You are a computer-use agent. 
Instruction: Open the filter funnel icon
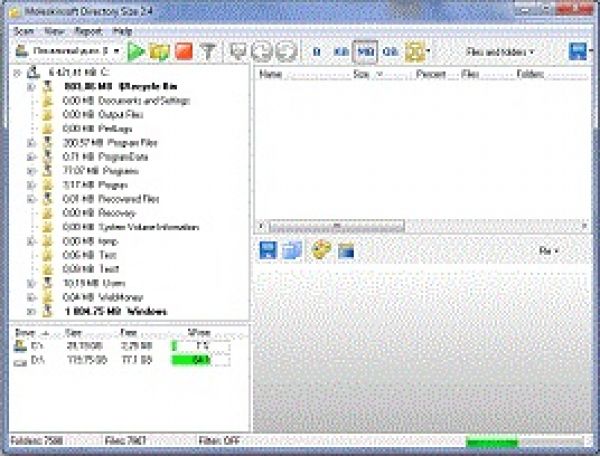pyautogui.click(x=209, y=51)
